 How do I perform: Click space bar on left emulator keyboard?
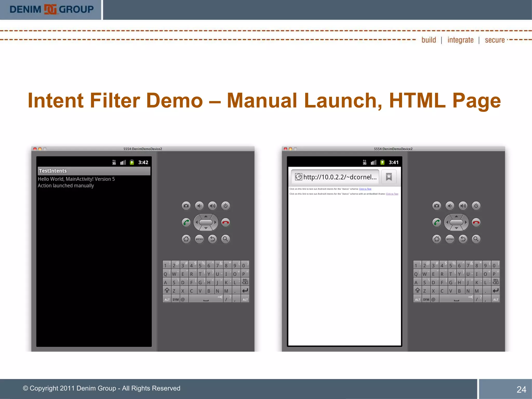(206, 299)
